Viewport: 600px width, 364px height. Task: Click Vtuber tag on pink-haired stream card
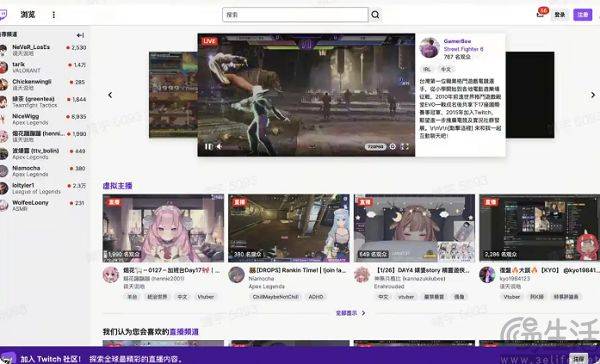click(206, 297)
